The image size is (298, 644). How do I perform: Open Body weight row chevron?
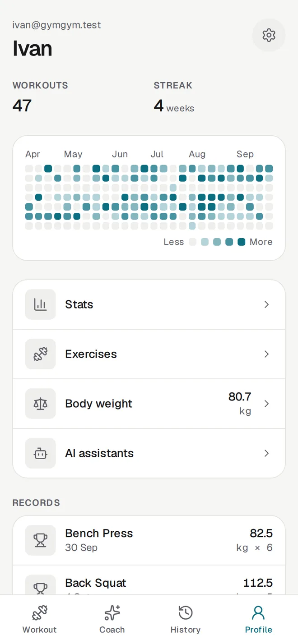pyautogui.click(x=267, y=404)
